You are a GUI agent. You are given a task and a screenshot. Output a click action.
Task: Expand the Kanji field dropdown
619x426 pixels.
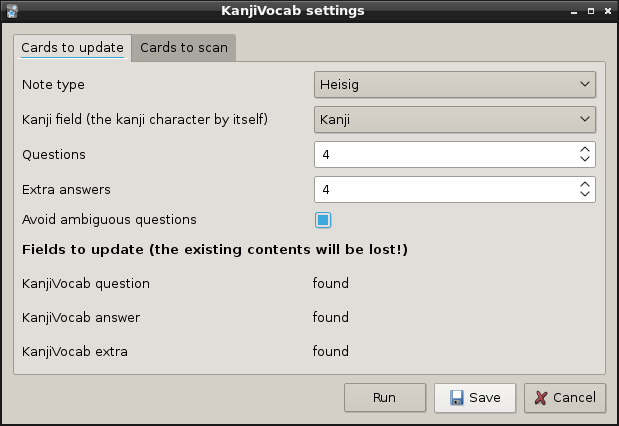click(455, 120)
